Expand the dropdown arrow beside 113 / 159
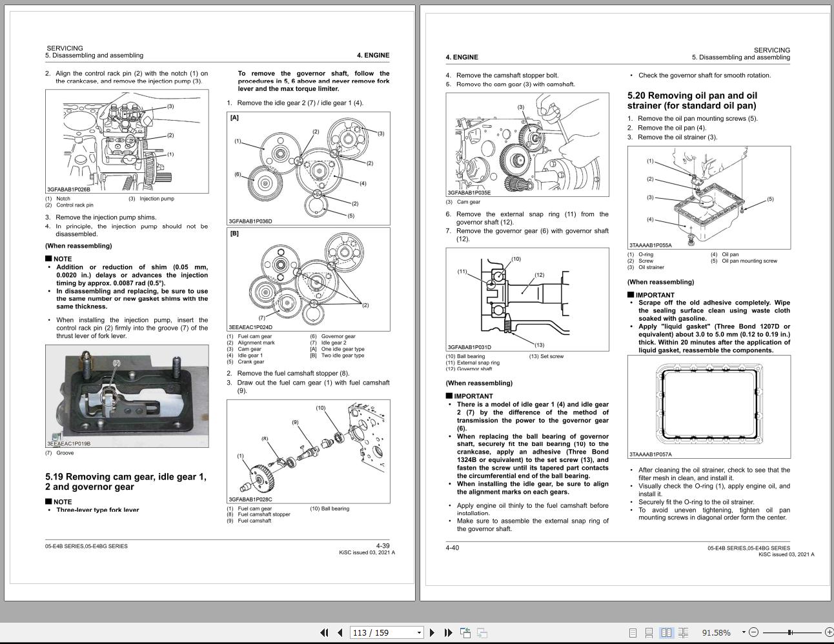Screen dimensions: 834x644 pyautogui.click(x=418, y=633)
